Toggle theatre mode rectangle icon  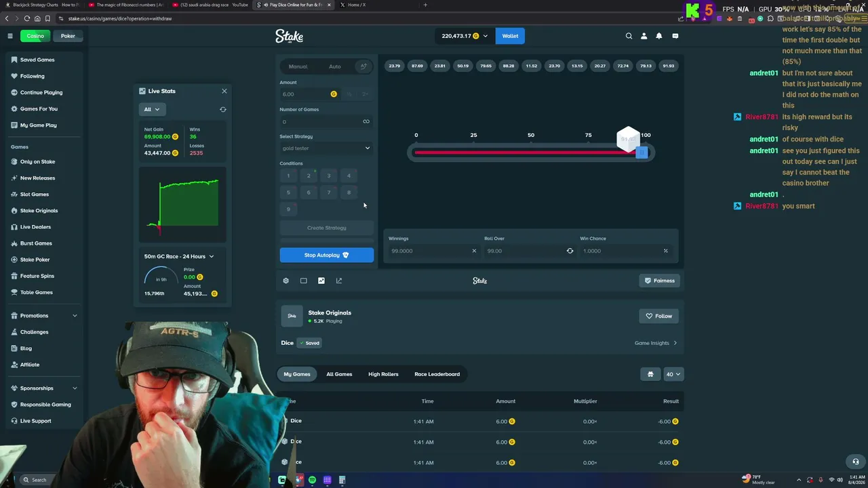(x=303, y=281)
